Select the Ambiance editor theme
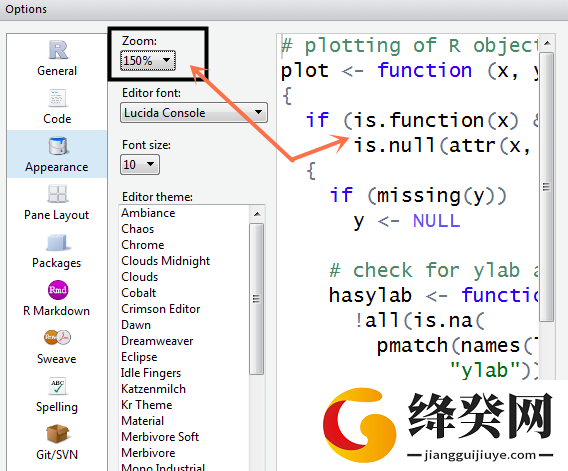Viewport: 568px width, 471px height. point(148,213)
